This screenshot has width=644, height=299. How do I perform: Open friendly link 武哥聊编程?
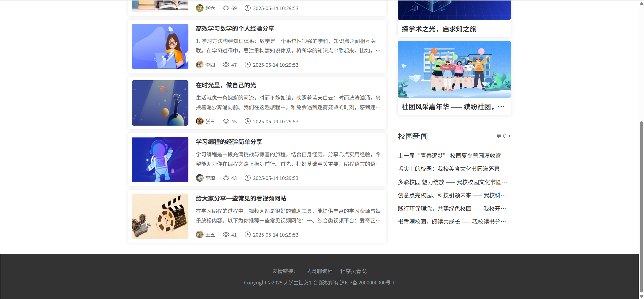319,271
